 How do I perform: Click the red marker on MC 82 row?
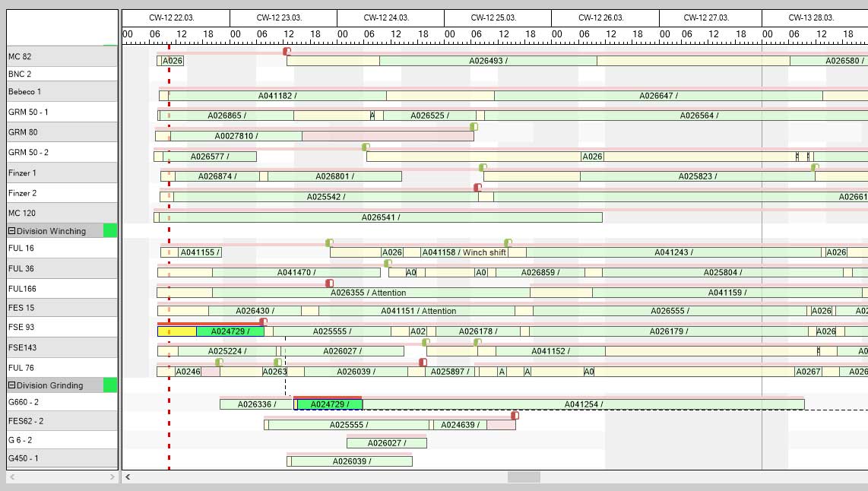(287, 51)
